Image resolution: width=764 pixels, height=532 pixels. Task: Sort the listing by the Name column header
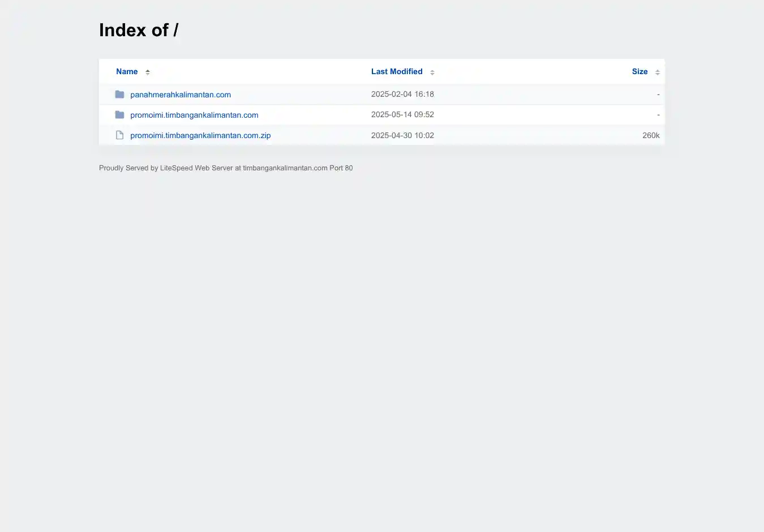click(127, 72)
